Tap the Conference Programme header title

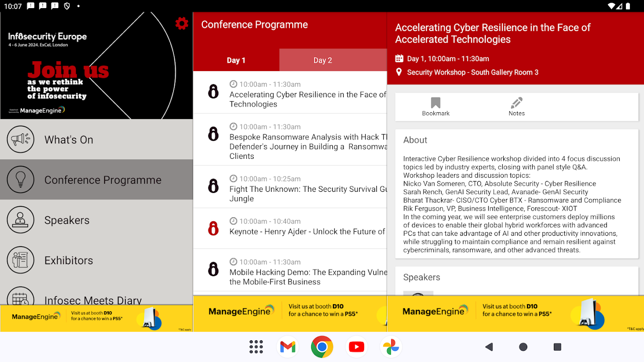(255, 24)
